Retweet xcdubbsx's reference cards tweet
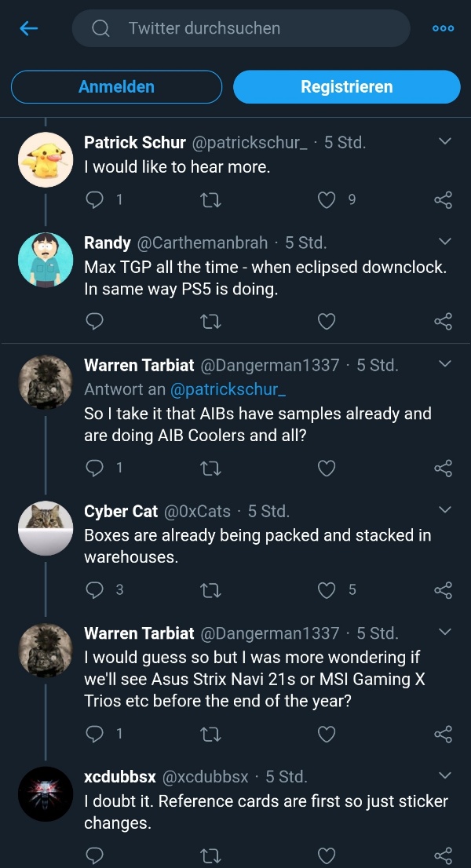 210,855
